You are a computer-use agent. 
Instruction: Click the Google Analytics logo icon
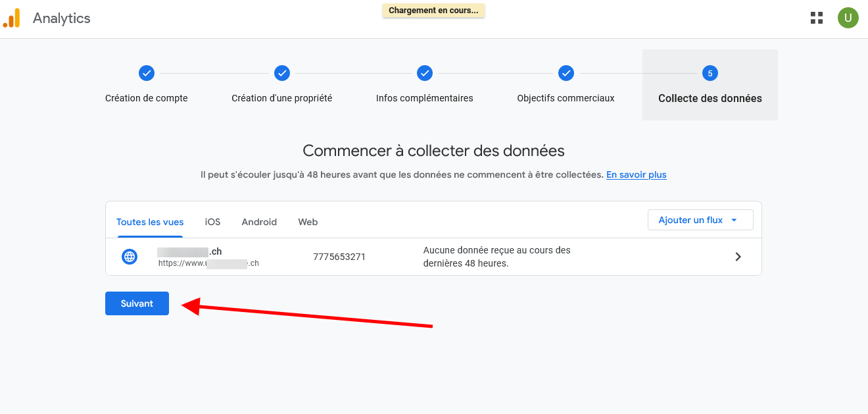pyautogui.click(x=12, y=18)
